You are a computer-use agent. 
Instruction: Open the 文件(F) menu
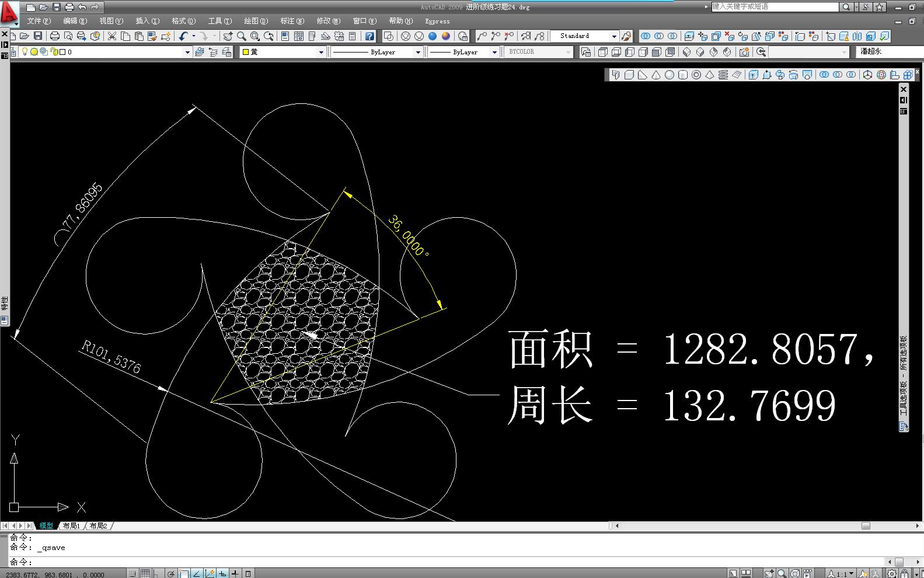click(x=39, y=21)
